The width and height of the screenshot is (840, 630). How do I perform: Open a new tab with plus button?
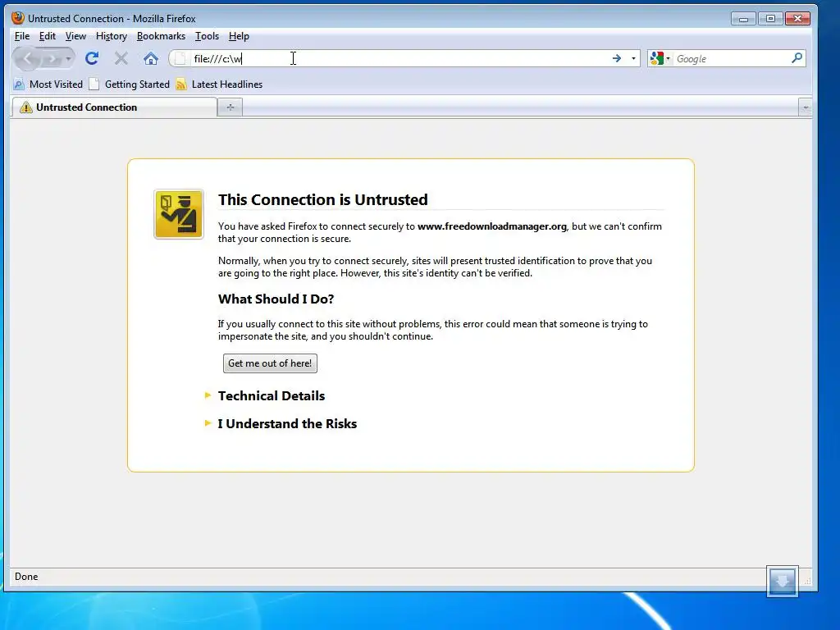[231, 107]
